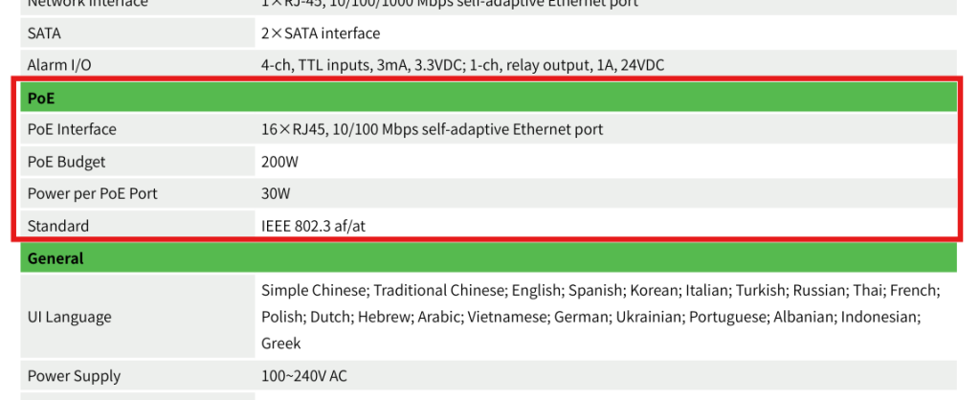Select the 16×RJ45 Ethernet port value

click(x=432, y=129)
